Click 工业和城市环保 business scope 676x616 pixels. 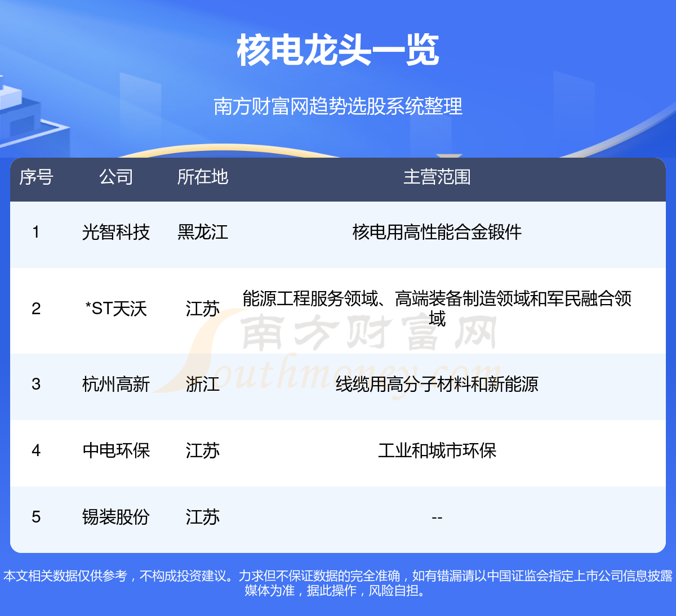tap(437, 450)
